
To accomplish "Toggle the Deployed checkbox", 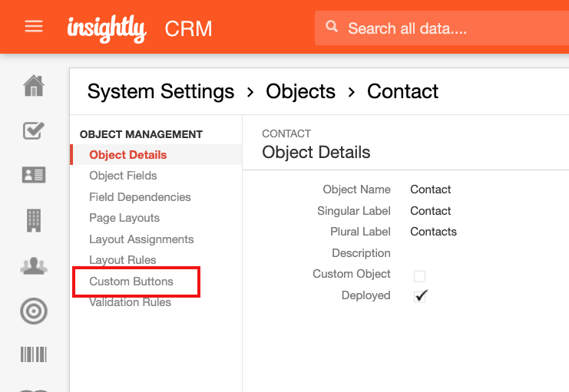I will coord(420,296).
